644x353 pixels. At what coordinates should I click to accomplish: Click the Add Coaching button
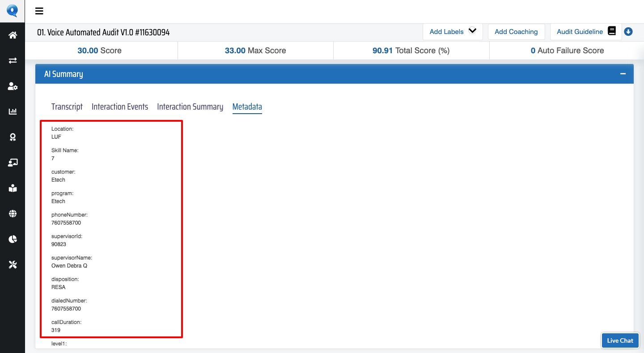click(516, 32)
